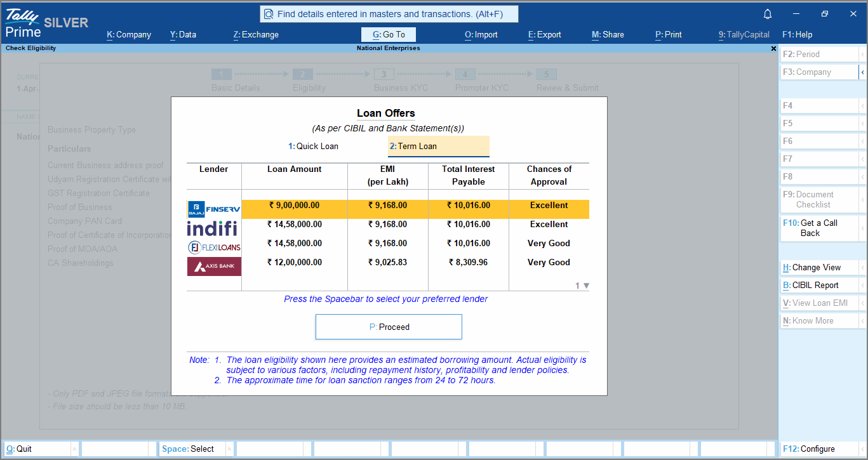This screenshot has height=460, width=868.
Task: Click the magnifier icon in the Find bar
Action: click(x=269, y=13)
